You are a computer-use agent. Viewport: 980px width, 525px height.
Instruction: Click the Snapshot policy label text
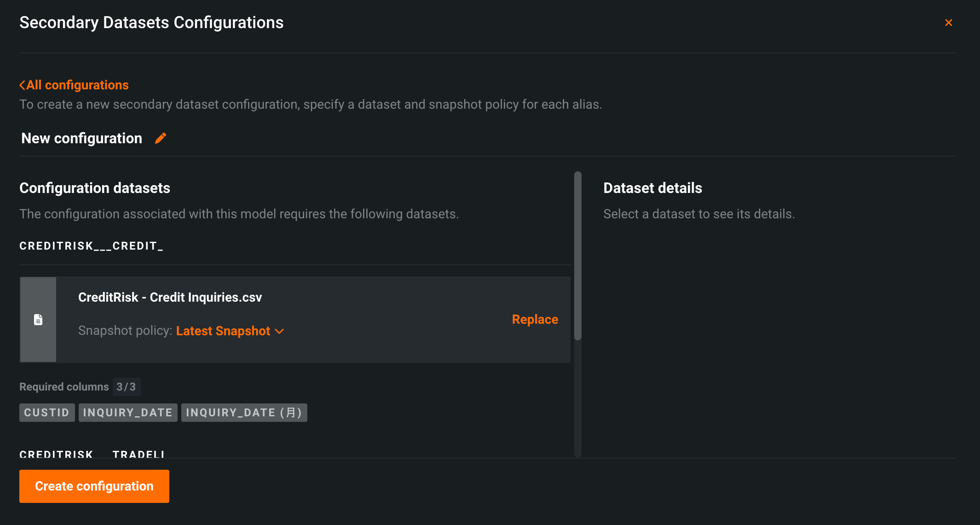click(125, 331)
